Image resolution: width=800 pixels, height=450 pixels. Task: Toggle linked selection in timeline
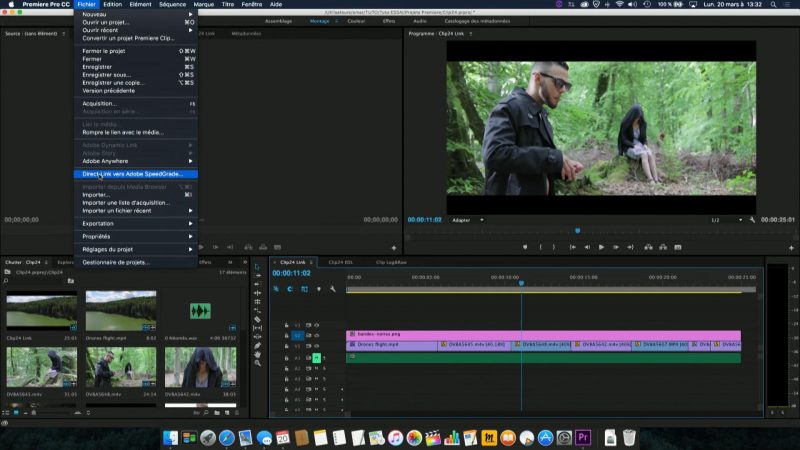305,289
